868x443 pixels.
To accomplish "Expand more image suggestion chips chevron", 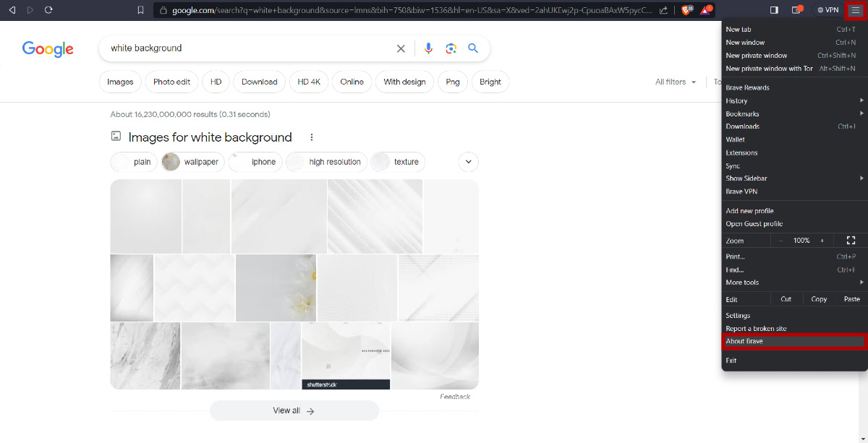I will click(468, 162).
